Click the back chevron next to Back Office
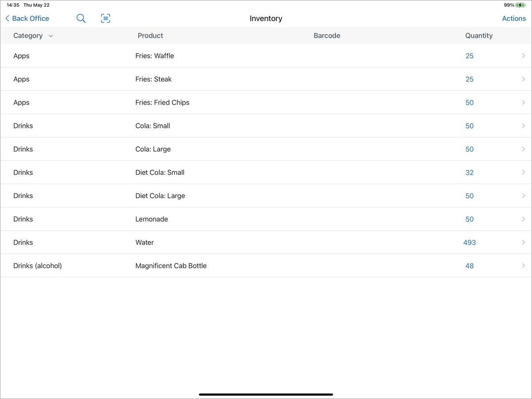The image size is (532, 399). (x=6, y=18)
